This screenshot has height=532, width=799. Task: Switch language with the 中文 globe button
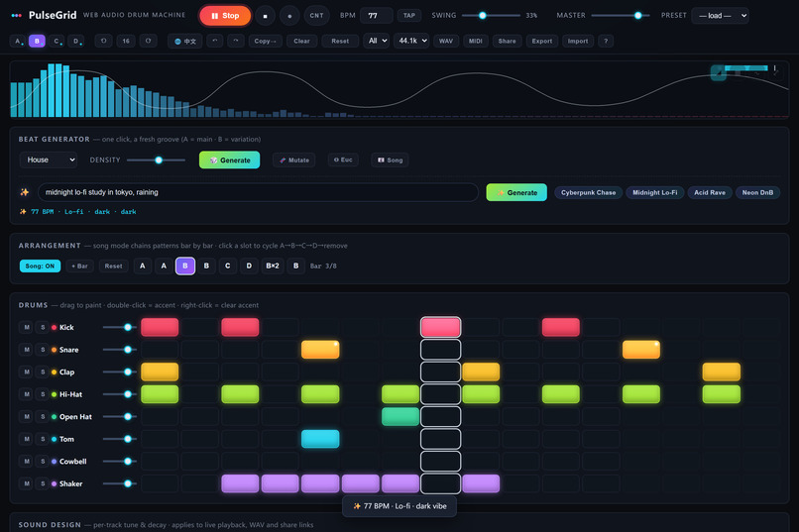tap(185, 42)
